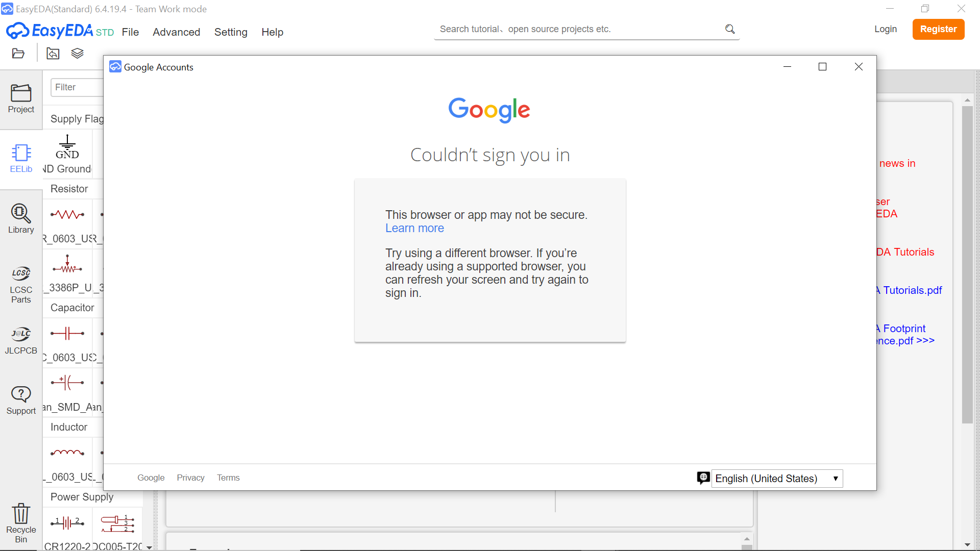
Task: Click the Learn more link
Action: [x=414, y=228]
